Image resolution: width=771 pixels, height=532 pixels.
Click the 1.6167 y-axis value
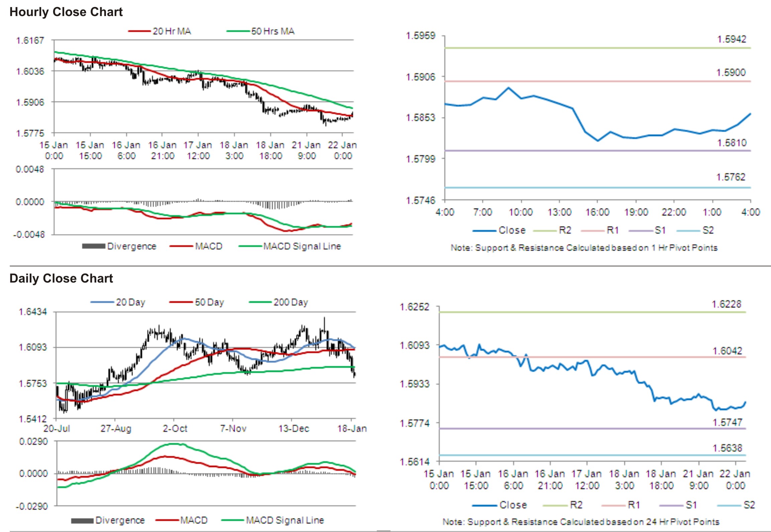(x=30, y=40)
